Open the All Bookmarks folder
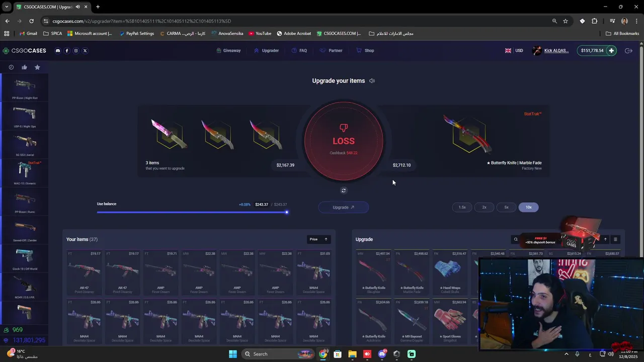 pos(622,34)
